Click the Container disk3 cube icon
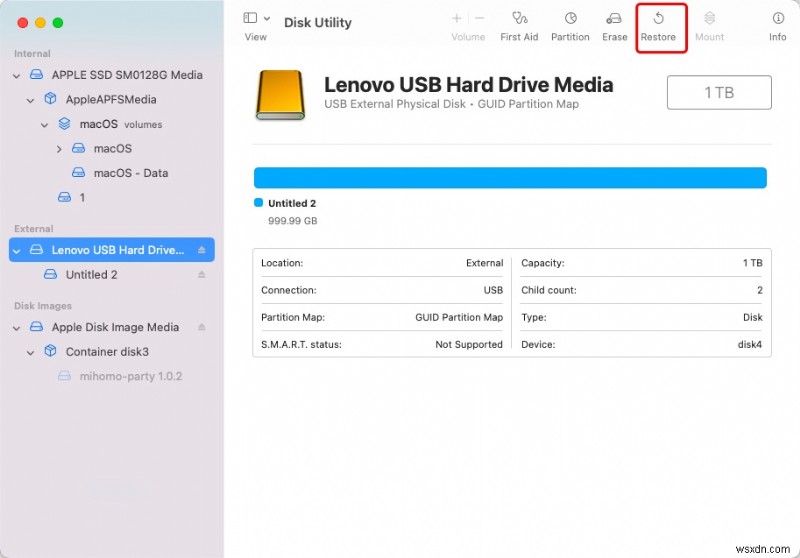 point(50,351)
